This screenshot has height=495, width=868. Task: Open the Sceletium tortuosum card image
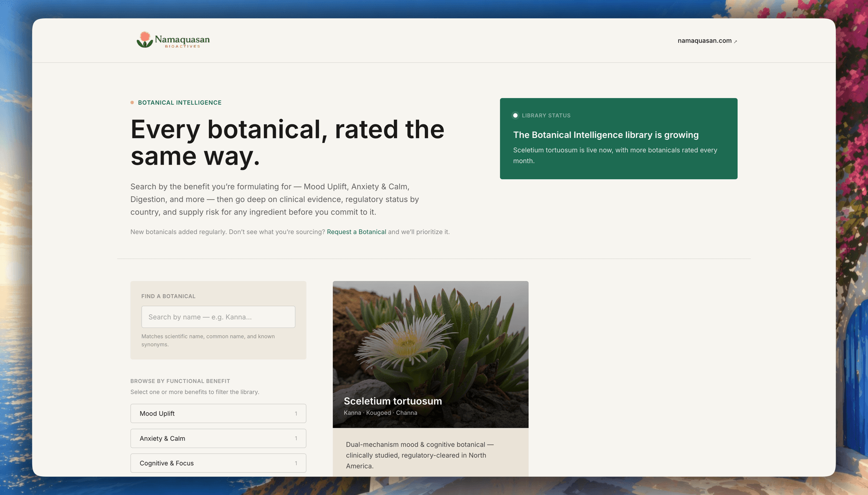click(x=431, y=355)
